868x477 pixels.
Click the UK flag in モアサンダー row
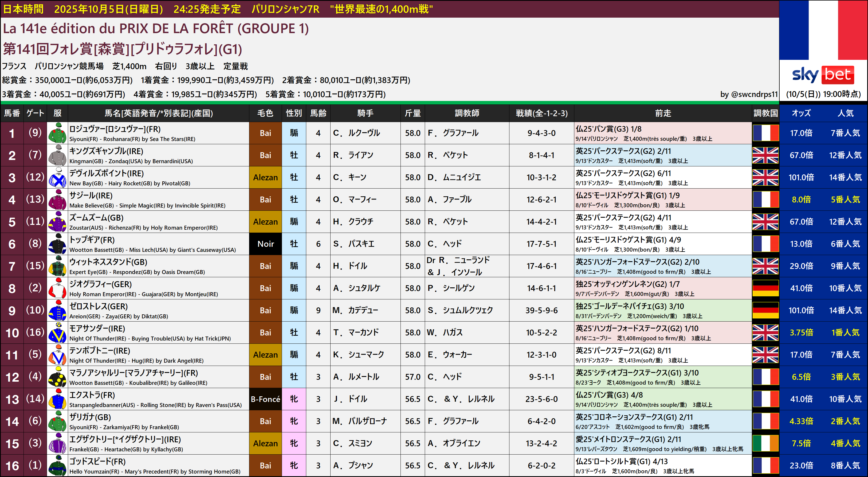765,333
